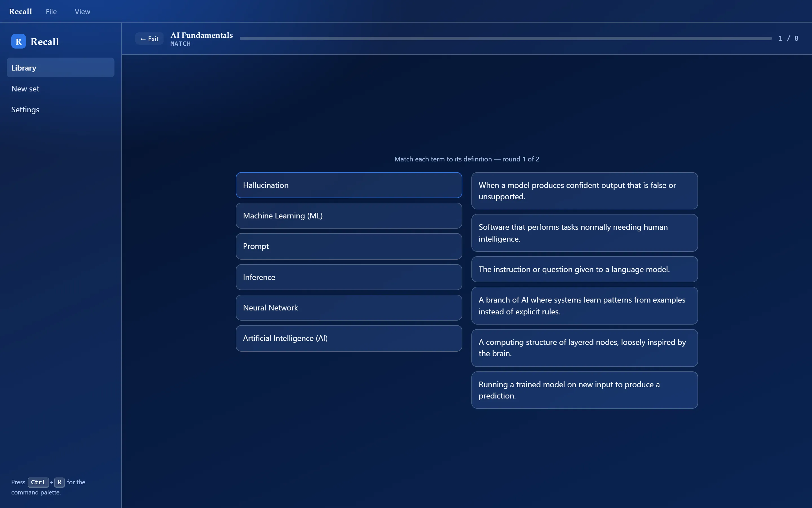Open Settings in sidebar

coord(60,110)
